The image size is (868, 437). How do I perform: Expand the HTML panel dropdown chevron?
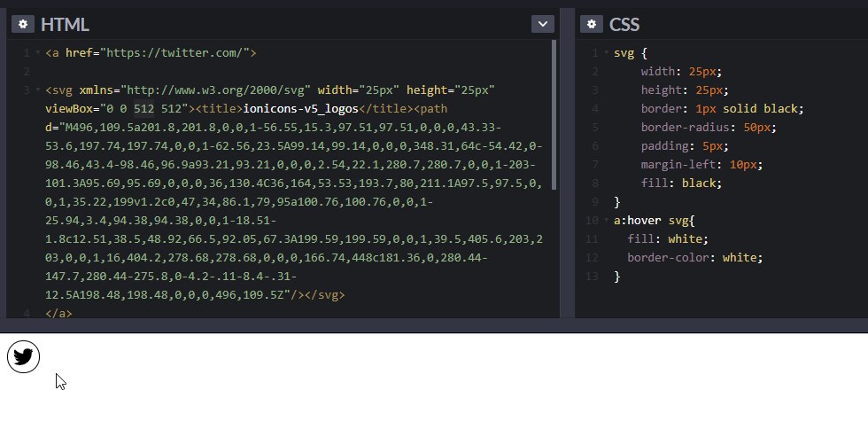(542, 24)
